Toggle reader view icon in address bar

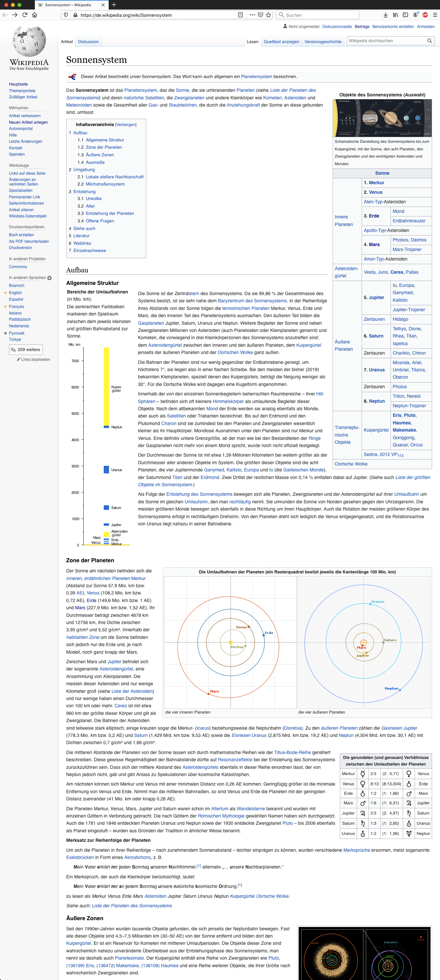click(x=240, y=15)
